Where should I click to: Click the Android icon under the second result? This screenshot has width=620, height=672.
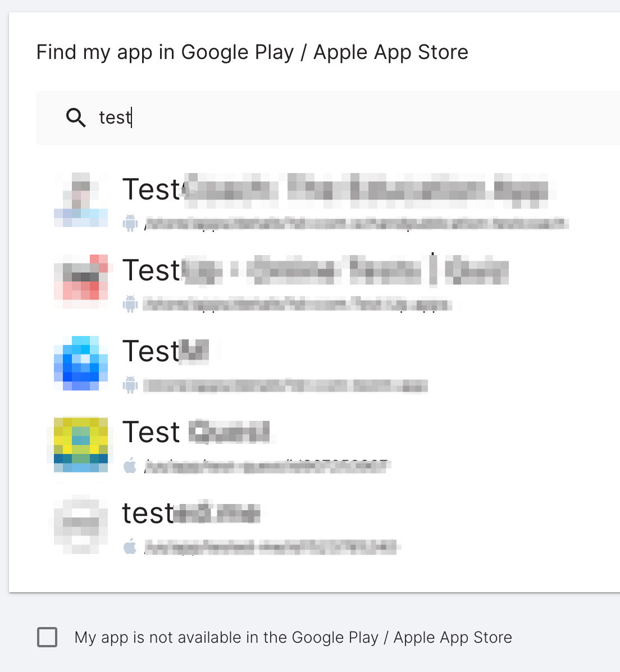click(x=130, y=305)
